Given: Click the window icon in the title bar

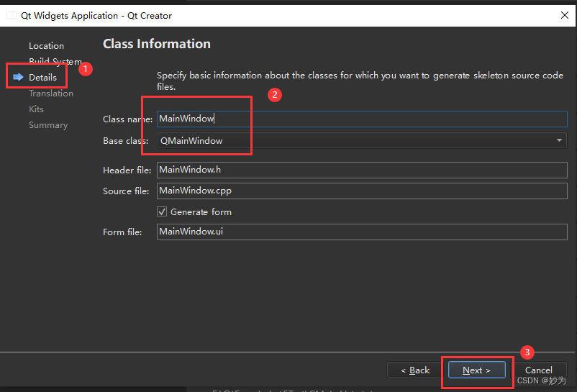Looking at the screenshot, I should click(x=12, y=15).
